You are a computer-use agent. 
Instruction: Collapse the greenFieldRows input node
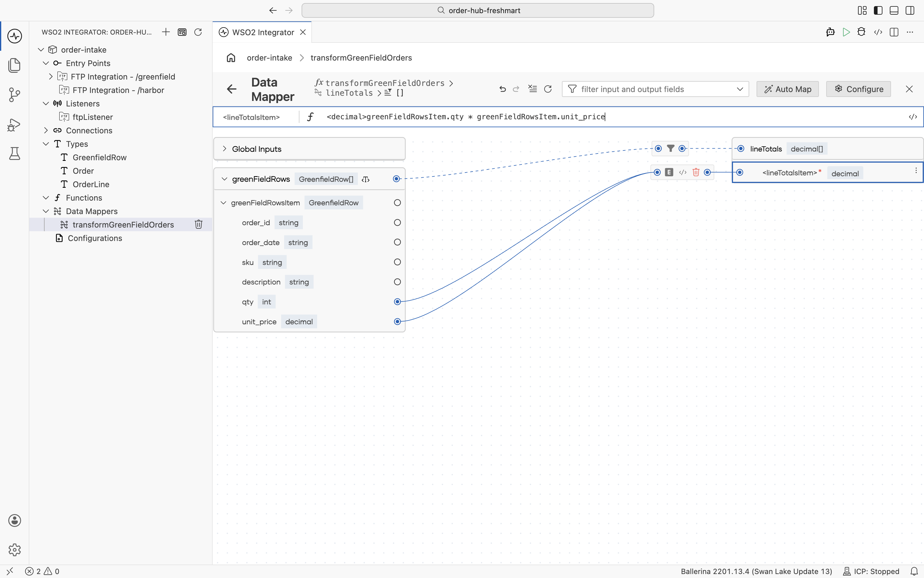[x=225, y=179]
